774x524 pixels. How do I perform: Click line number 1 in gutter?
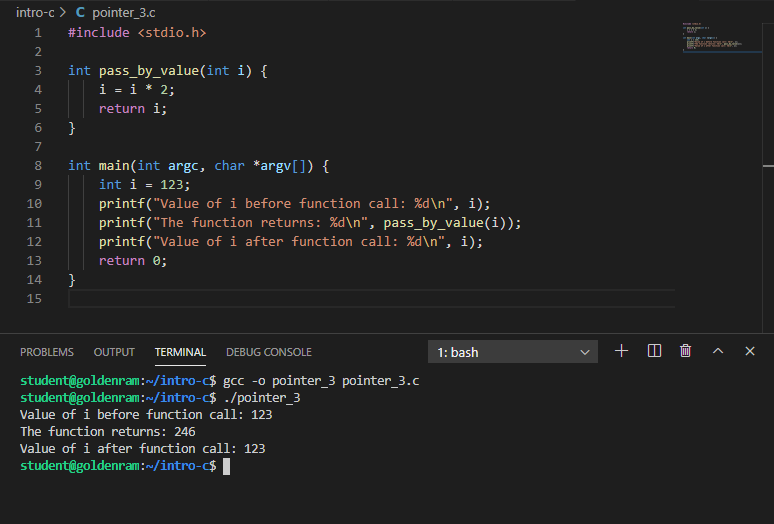[x=38, y=33]
